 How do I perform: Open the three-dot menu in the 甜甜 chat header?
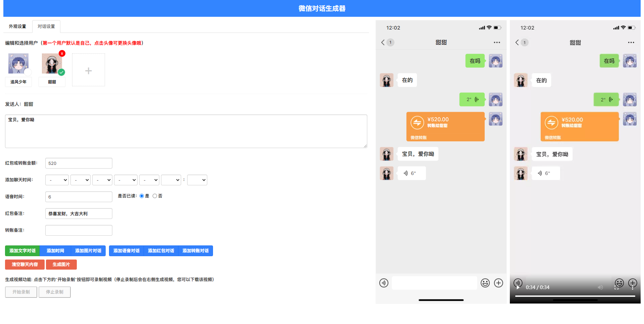[497, 42]
